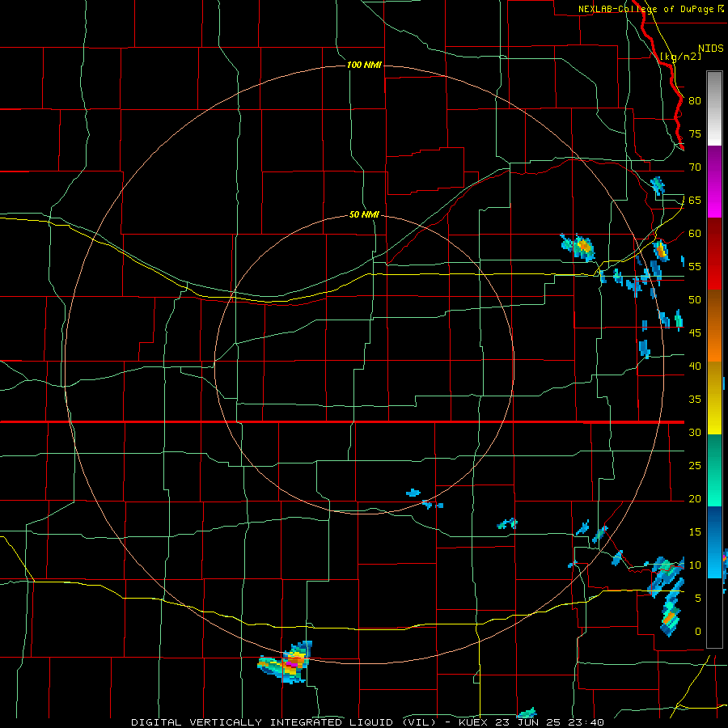Click the brown-orange segment of color bar
The image size is (728, 728).
[714, 325]
